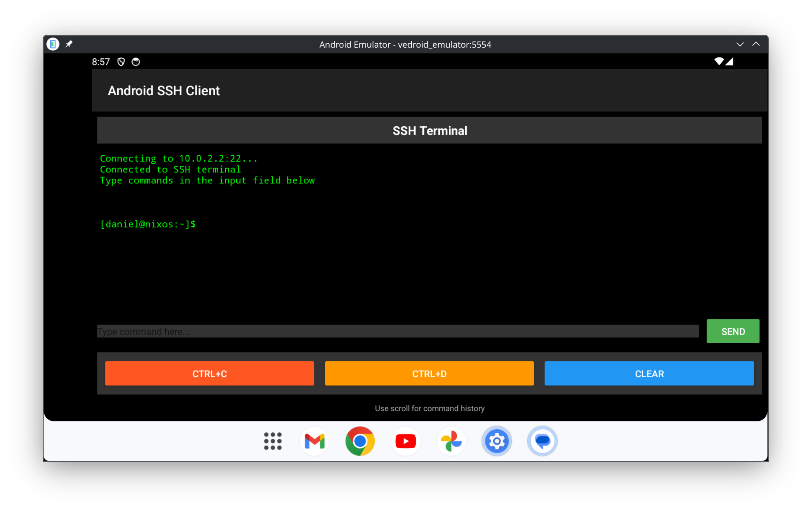Click the emulator app icon in titlebar
812x513 pixels.
(x=53, y=44)
